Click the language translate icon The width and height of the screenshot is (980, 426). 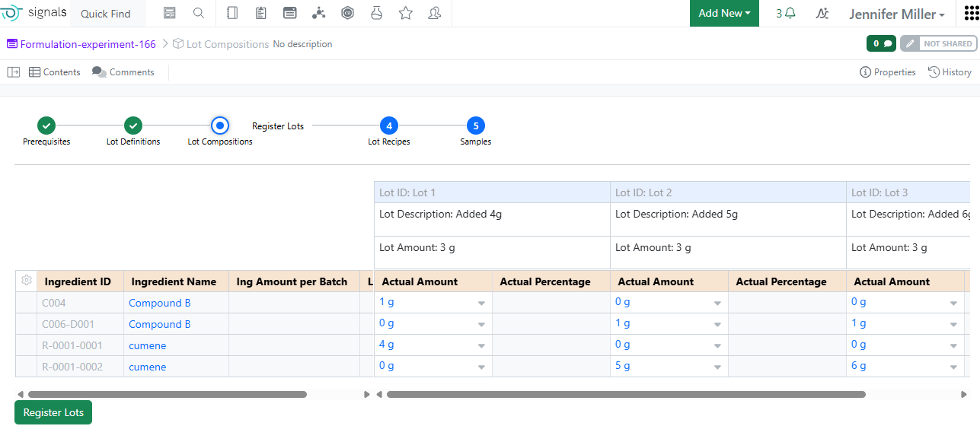(x=822, y=13)
